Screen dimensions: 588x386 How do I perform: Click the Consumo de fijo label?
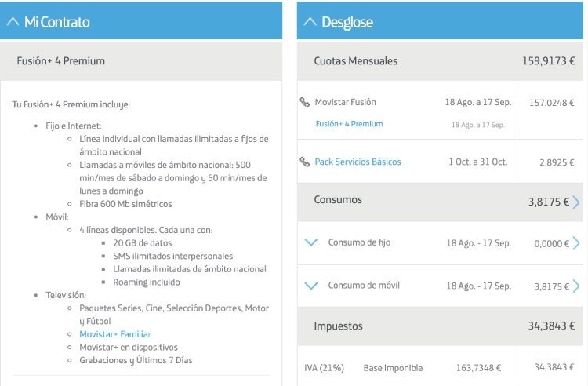click(359, 242)
